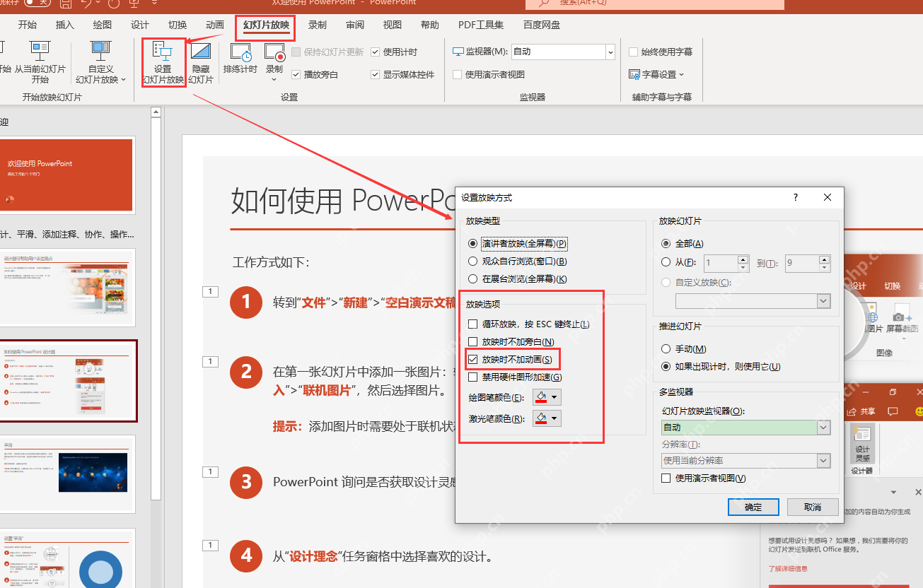Image resolution: width=923 pixels, height=588 pixels.
Task: Click the 字幕设置 icon
Action: (x=634, y=74)
